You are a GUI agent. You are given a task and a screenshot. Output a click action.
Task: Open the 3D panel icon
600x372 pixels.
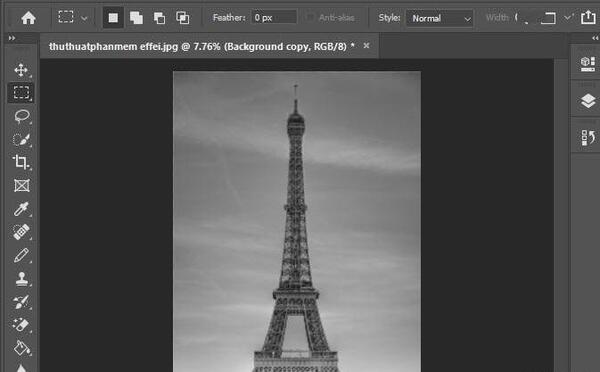[587, 64]
